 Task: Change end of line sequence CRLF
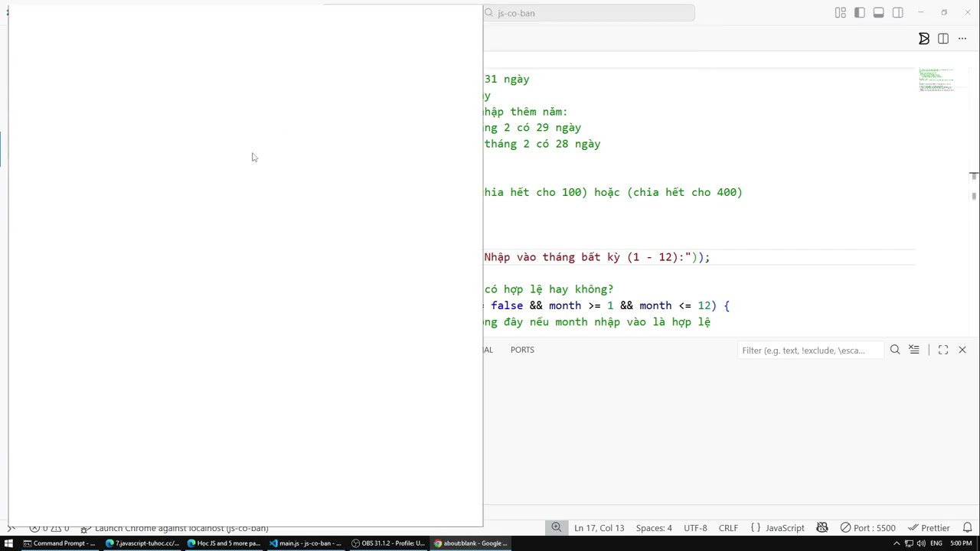click(x=728, y=528)
